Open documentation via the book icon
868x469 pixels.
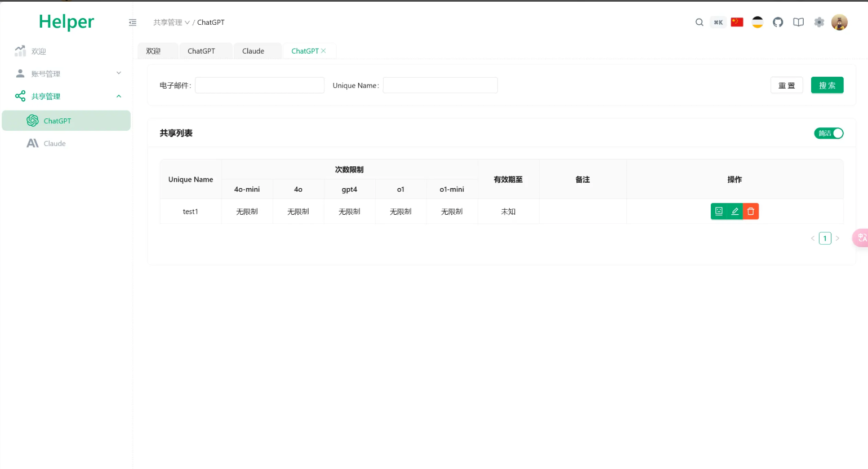coord(798,22)
